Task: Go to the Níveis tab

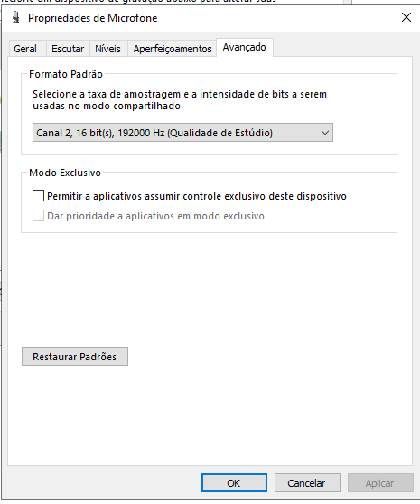Action: (x=107, y=49)
